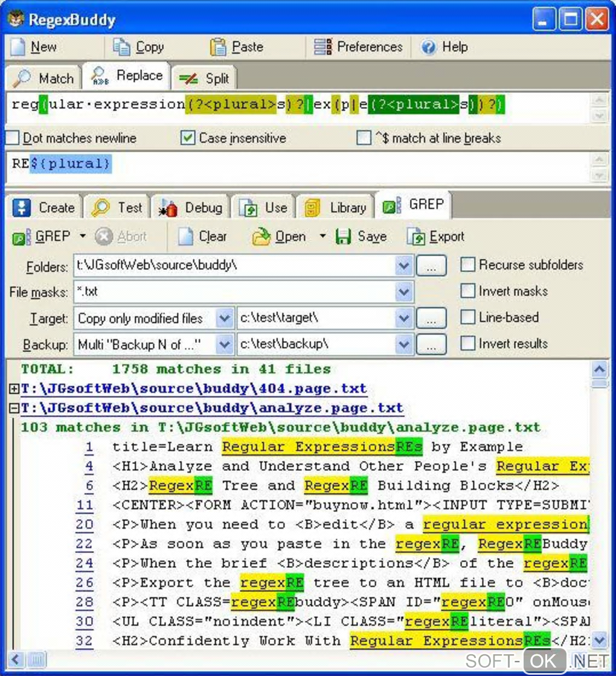Toggle the Line-based checkbox

467,317
